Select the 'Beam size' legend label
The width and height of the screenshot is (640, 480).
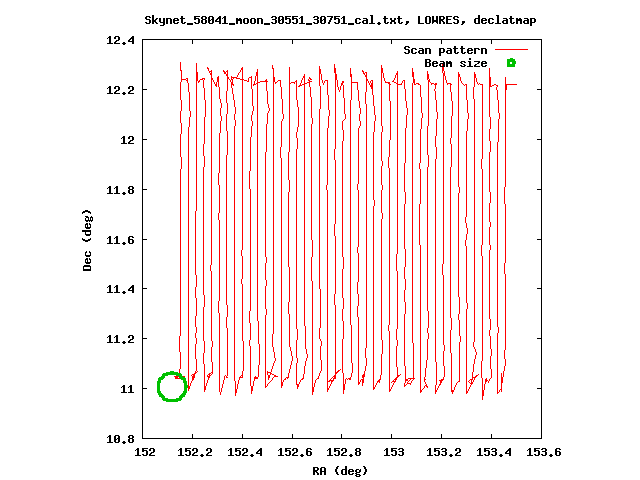[x=456, y=63]
